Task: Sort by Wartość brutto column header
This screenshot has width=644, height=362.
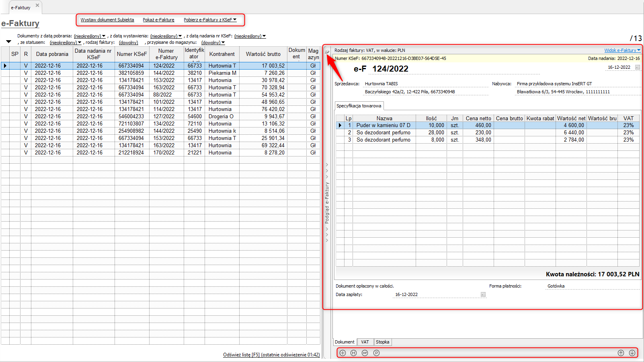Action: point(263,54)
